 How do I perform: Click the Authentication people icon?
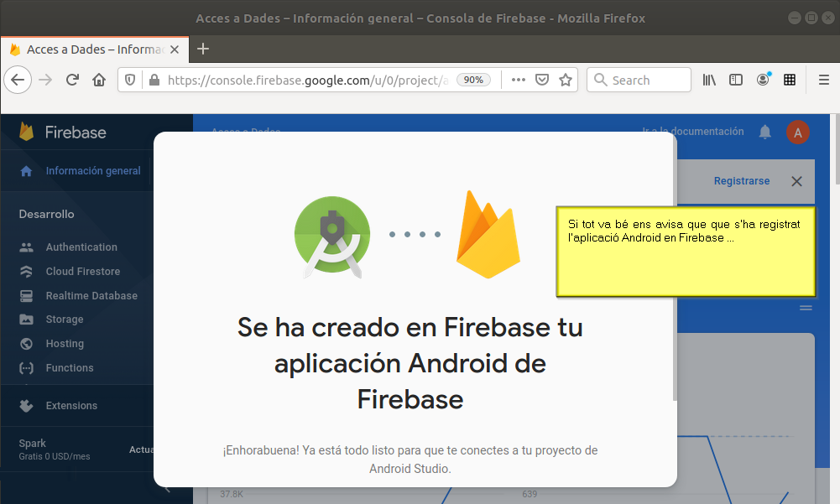(x=26, y=247)
